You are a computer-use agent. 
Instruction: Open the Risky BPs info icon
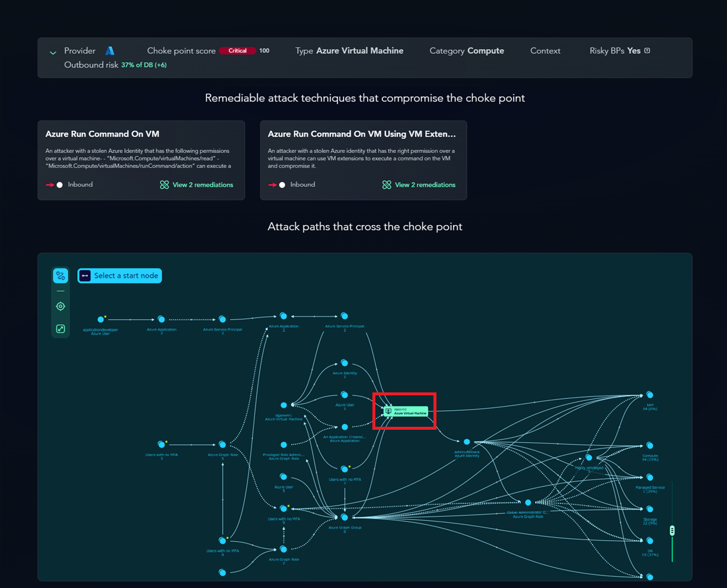click(647, 51)
